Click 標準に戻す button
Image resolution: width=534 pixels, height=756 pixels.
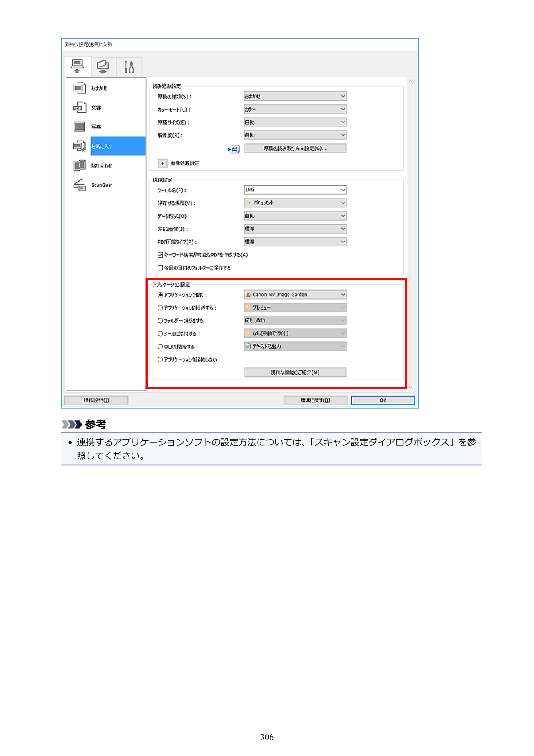point(315,400)
